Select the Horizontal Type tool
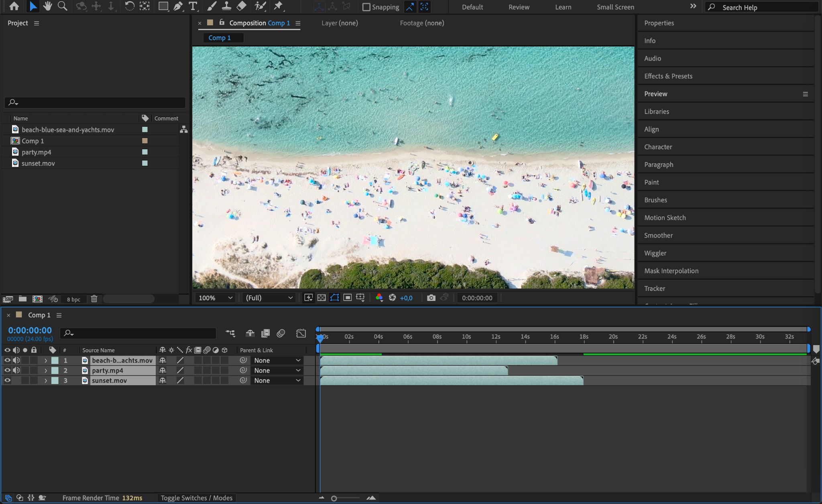The height and width of the screenshot is (504, 822). 193,6
